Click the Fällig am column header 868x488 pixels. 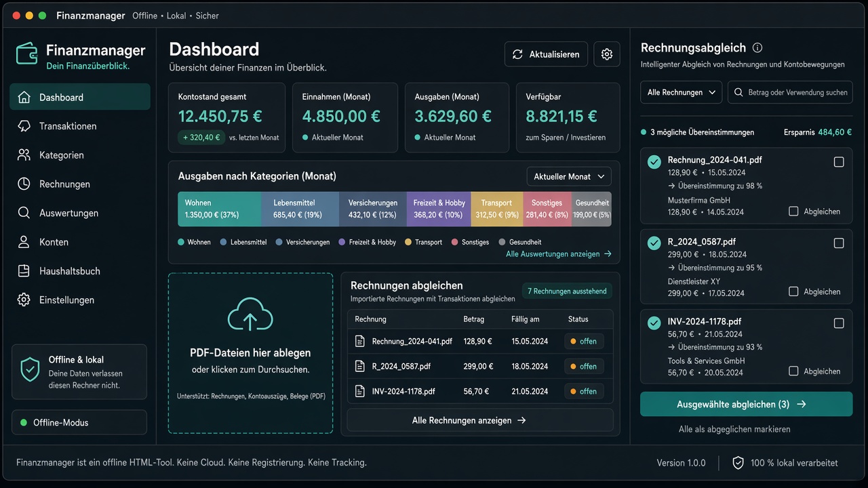click(x=526, y=319)
